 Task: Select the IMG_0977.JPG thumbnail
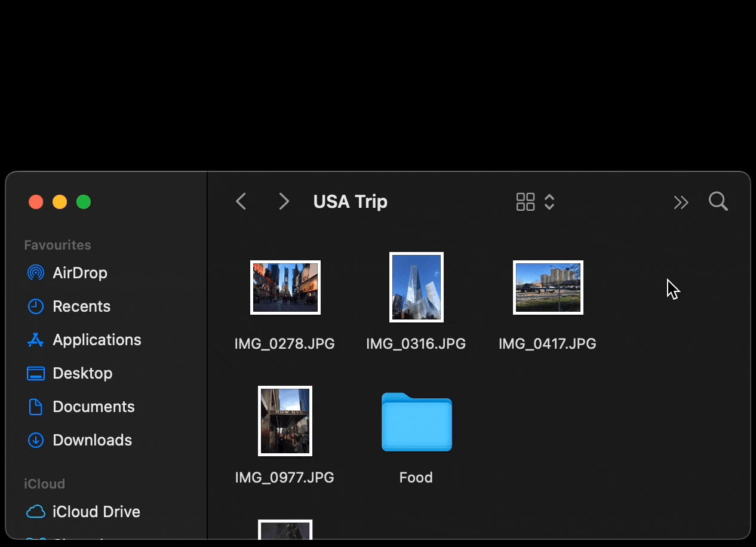click(x=285, y=420)
